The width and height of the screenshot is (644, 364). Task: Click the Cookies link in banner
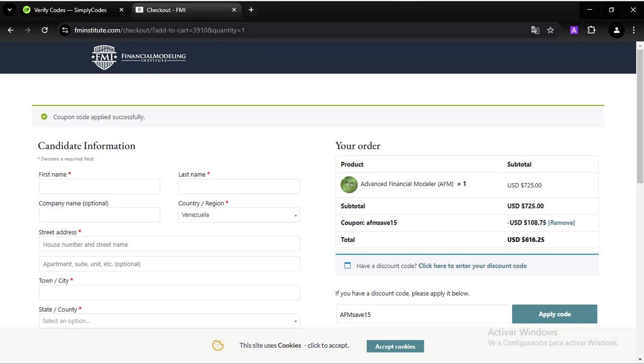tap(289, 346)
